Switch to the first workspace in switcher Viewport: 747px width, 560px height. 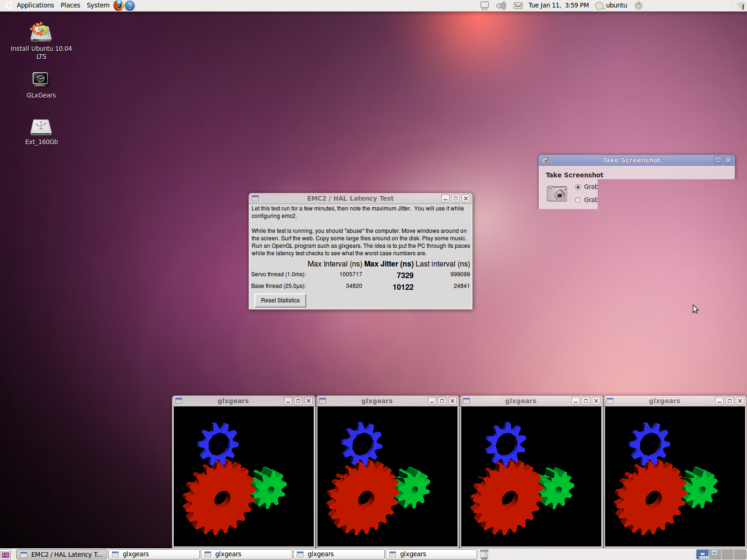click(x=703, y=554)
